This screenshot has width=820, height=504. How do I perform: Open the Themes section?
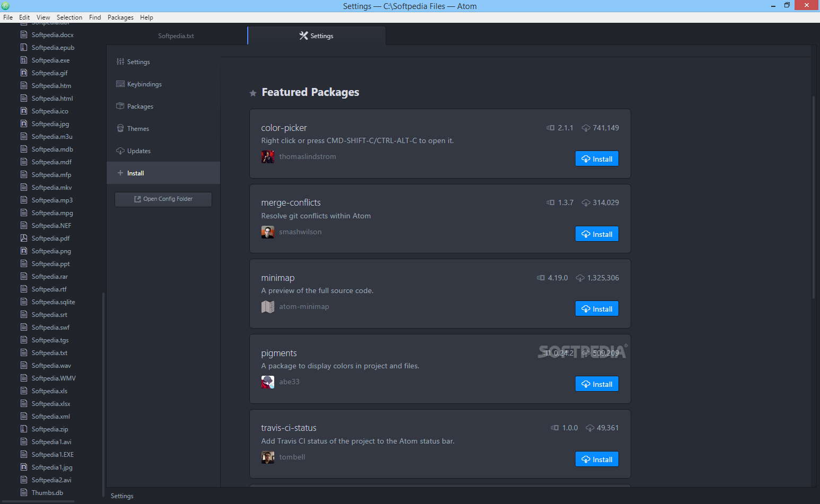coord(163,129)
